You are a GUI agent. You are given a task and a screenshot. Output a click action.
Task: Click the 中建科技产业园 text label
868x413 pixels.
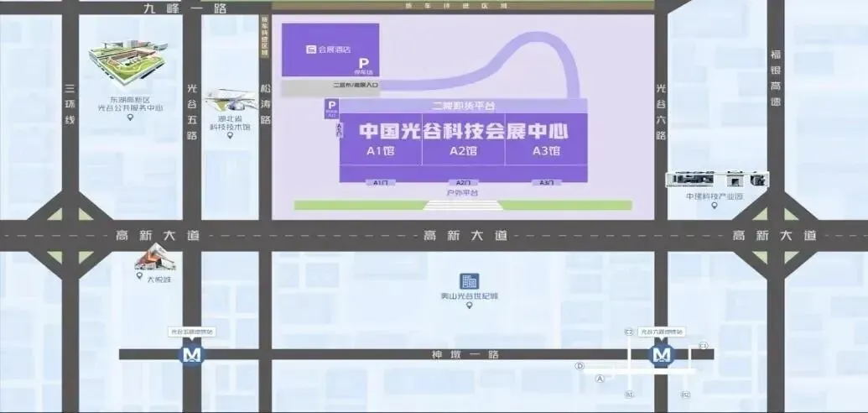click(x=714, y=196)
